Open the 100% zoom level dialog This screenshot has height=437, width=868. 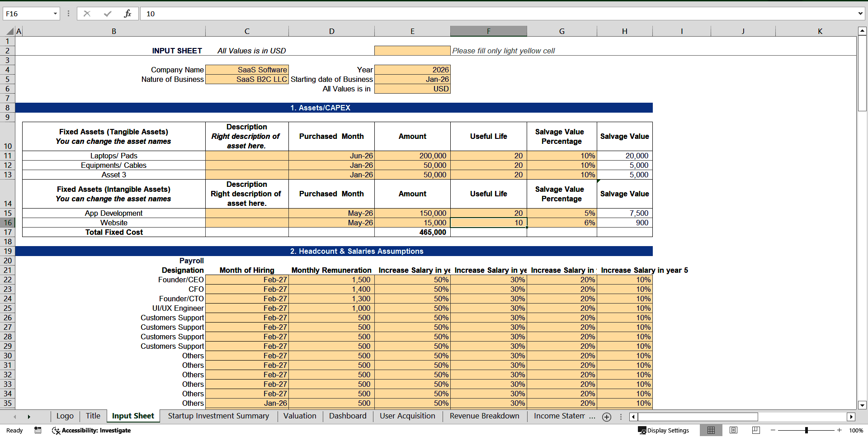(856, 431)
